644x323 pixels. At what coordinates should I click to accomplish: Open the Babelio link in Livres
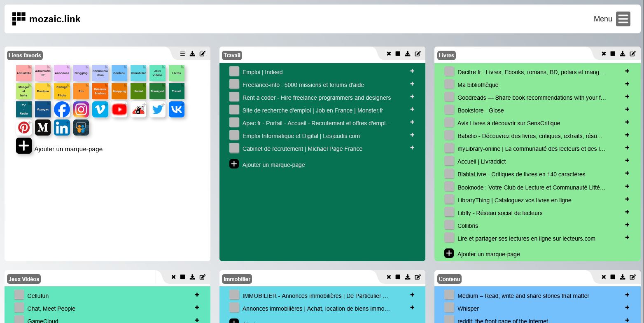530,136
